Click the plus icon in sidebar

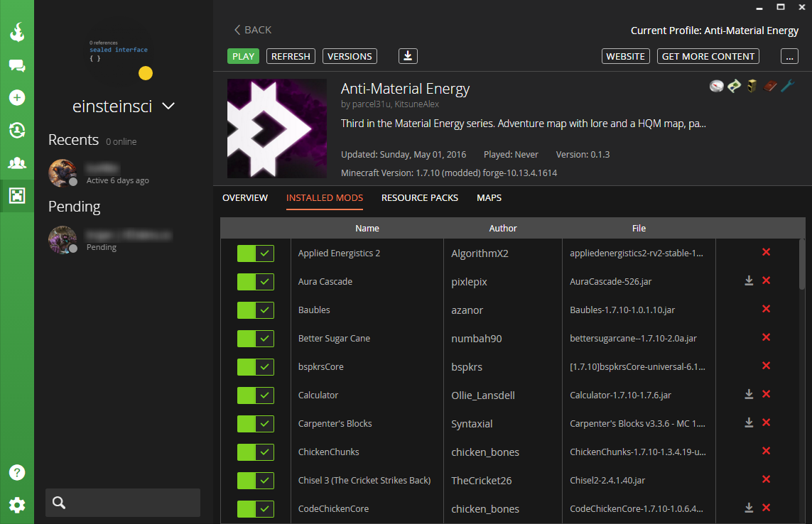click(x=17, y=97)
